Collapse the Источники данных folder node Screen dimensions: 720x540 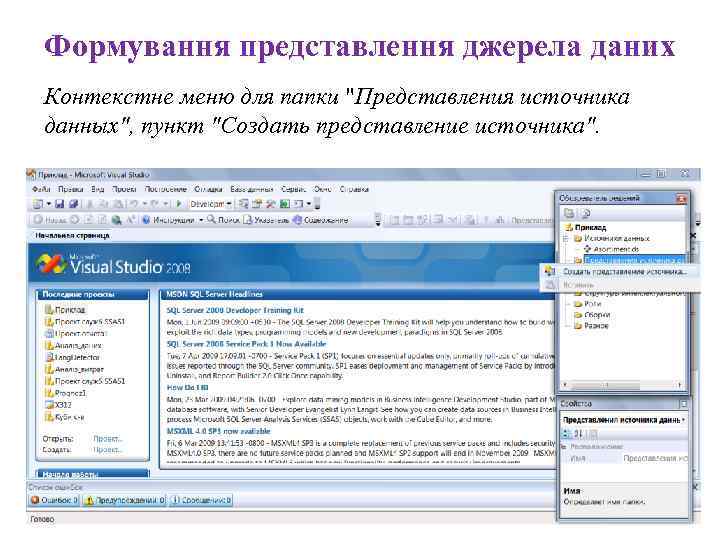point(566,238)
